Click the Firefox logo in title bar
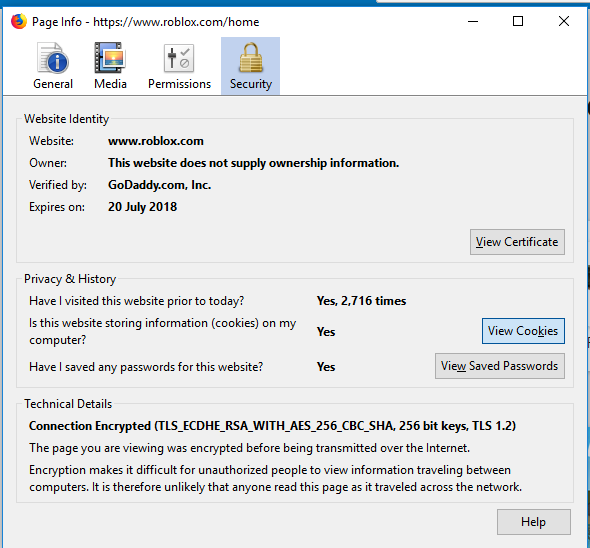590x548 pixels. (x=19, y=21)
